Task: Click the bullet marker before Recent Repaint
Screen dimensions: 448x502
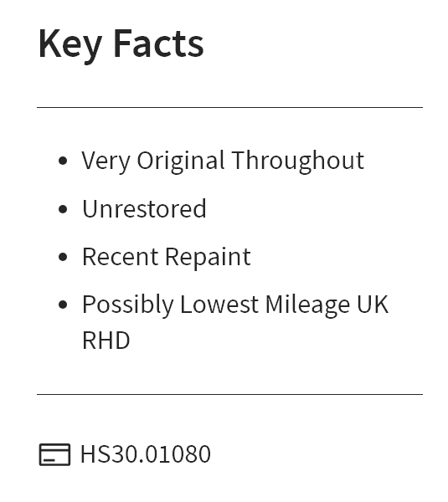Action: point(63,257)
